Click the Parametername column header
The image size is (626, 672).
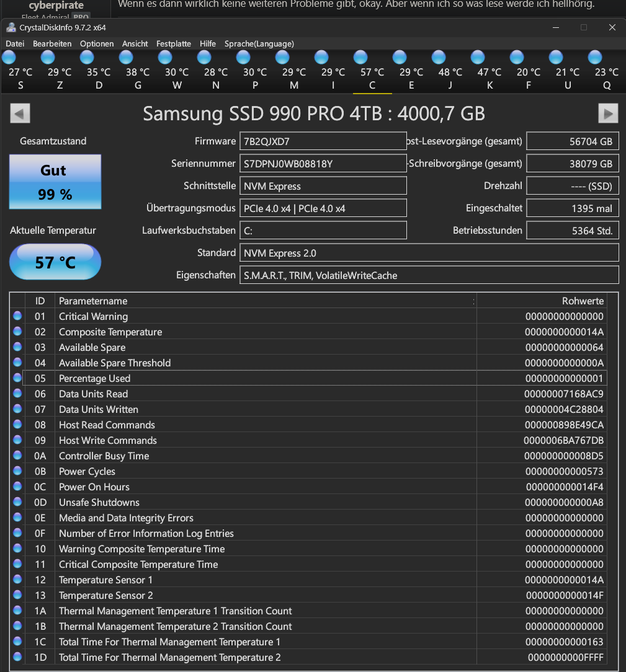click(266, 301)
